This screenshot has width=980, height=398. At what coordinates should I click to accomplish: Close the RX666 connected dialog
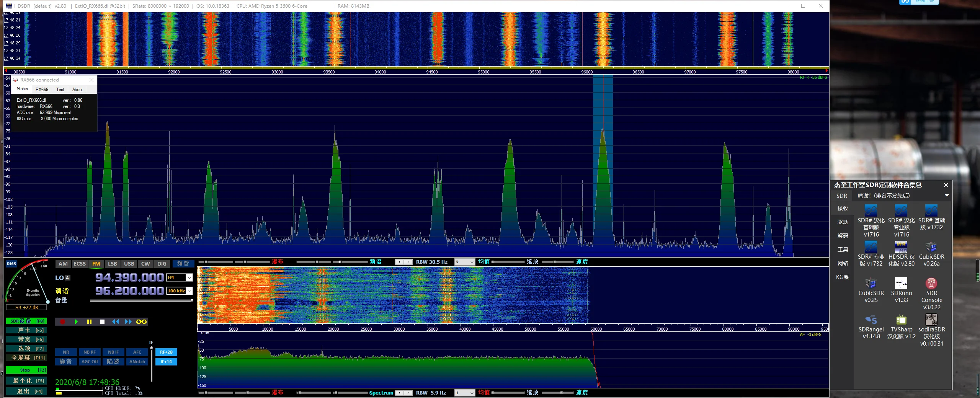(91, 80)
